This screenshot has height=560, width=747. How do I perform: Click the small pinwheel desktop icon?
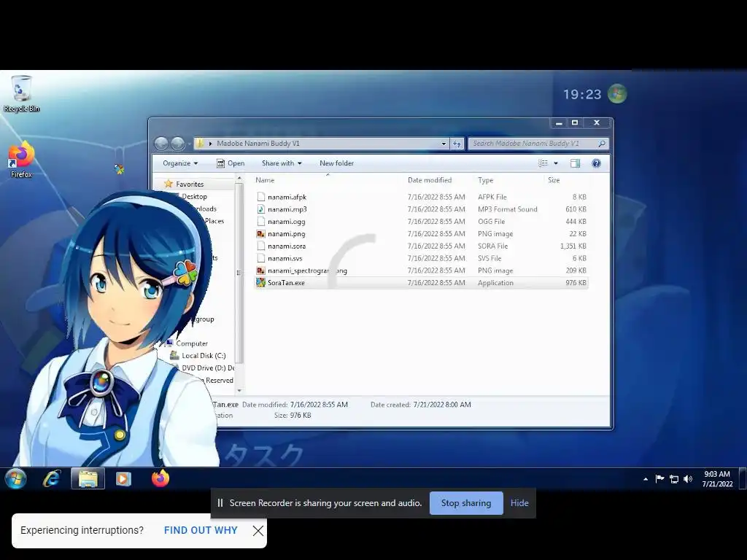119,168
